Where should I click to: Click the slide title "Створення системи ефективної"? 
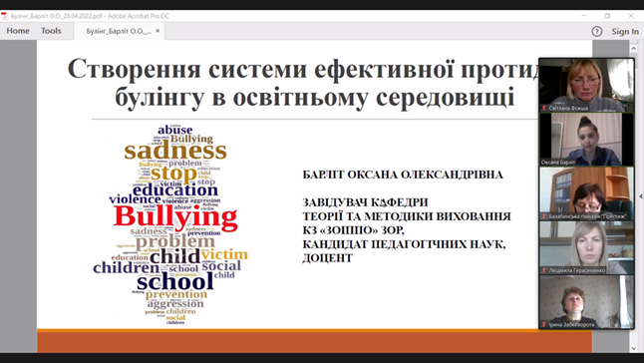[261, 69]
